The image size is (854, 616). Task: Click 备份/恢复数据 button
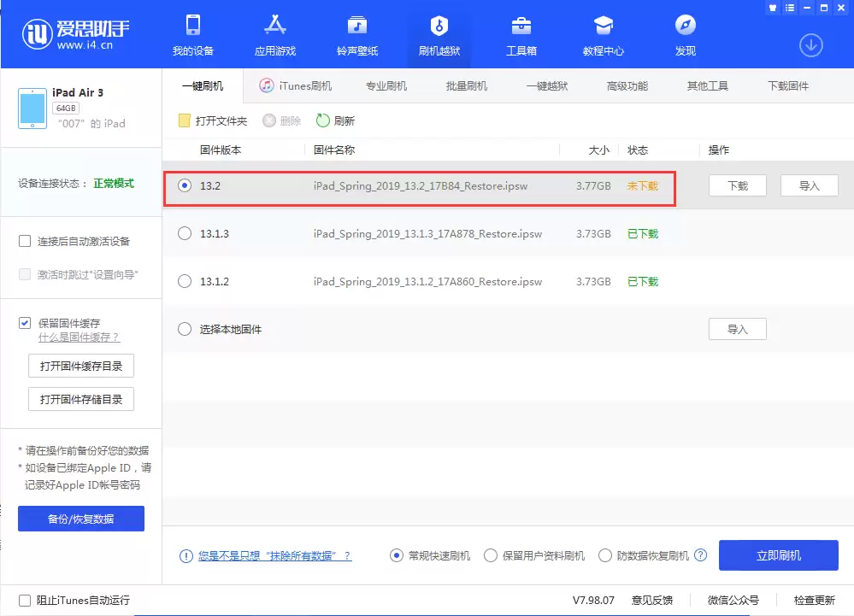click(81, 519)
